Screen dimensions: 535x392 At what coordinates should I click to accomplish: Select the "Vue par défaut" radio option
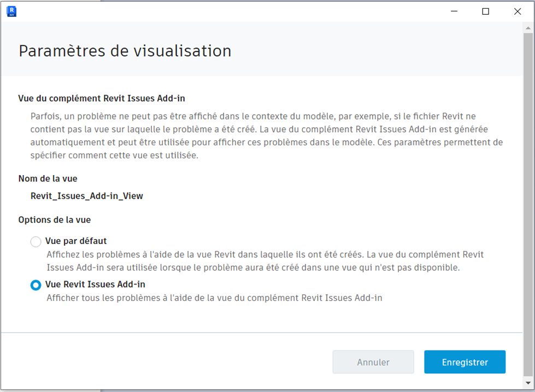36,242
